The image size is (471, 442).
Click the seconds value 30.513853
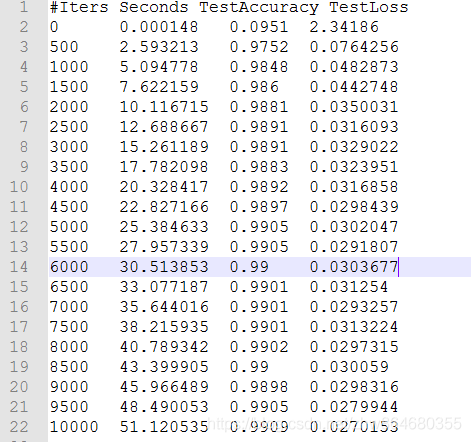click(164, 267)
